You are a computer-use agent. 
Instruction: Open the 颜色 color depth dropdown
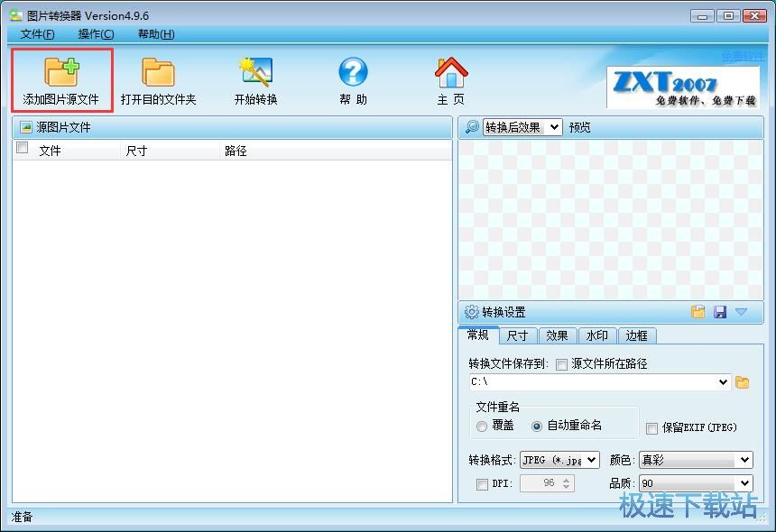click(x=743, y=459)
